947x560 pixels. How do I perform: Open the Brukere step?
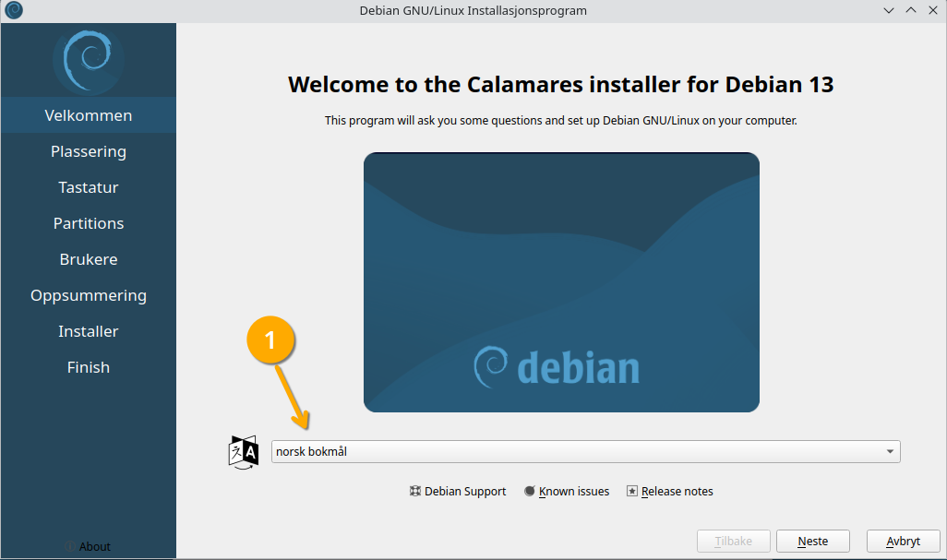pyautogui.click(x=89, y=259)
